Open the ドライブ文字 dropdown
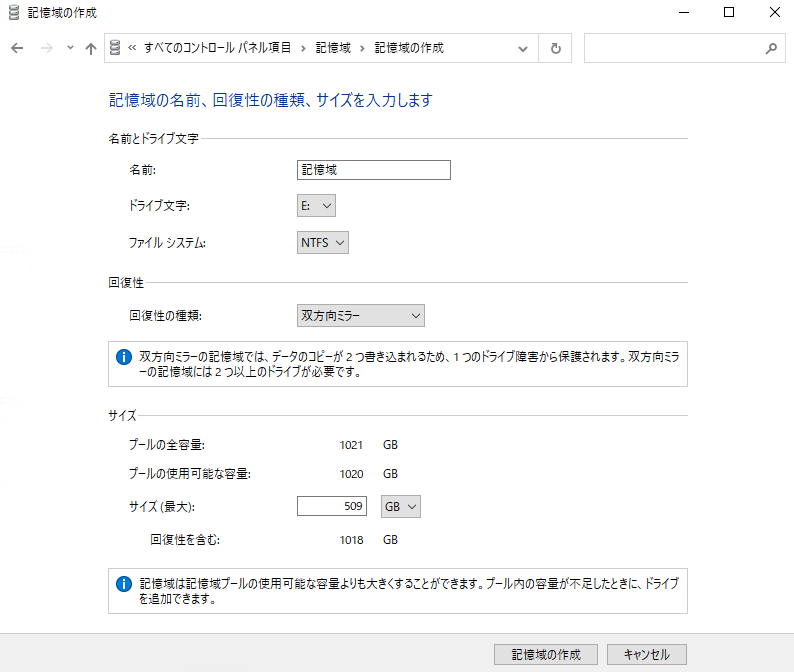794x672 pixels. point(316,206)
